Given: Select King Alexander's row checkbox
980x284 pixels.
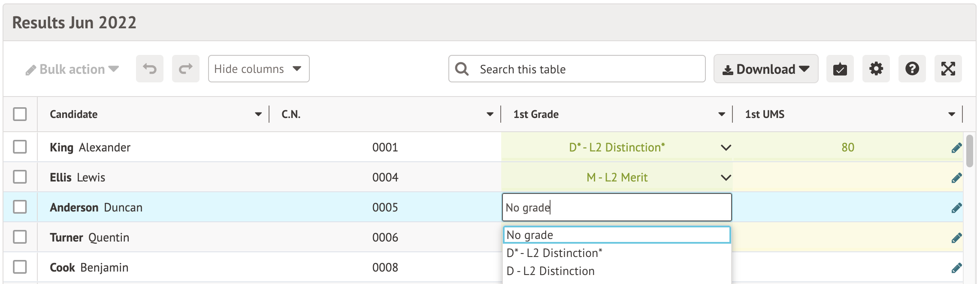Looking at the screenshot, I should [x=20, y=147].
